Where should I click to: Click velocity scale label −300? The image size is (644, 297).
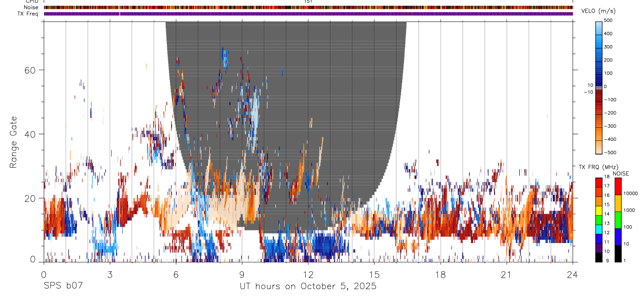[x=609, y=126]
